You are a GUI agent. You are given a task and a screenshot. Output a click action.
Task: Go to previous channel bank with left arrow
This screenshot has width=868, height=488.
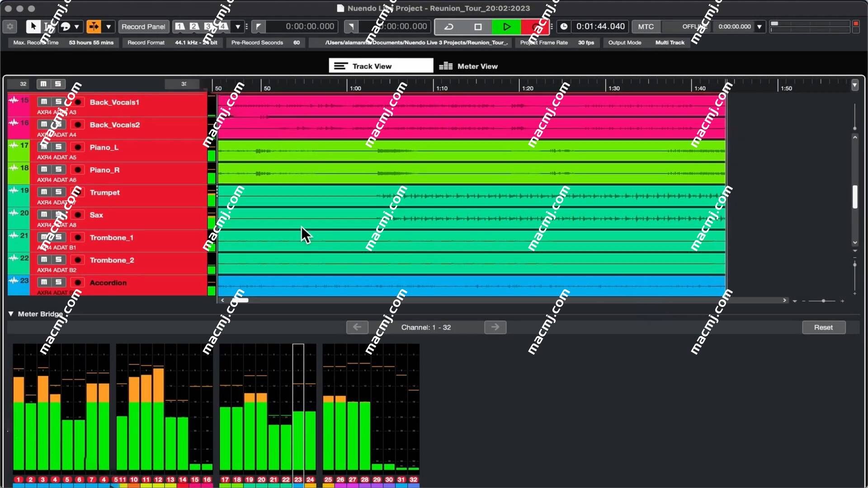pyautogui.click(x=357, y=327)
